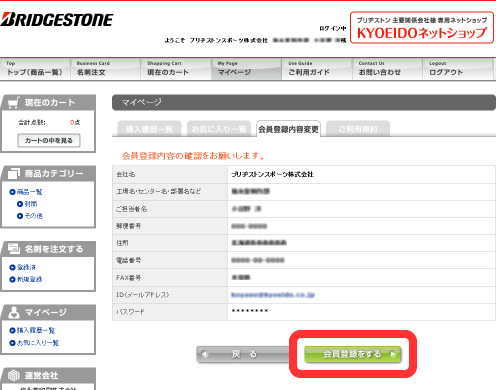Click the Bridgestone logo
Screen dimensions: 496x390
(x=57, y=20)
